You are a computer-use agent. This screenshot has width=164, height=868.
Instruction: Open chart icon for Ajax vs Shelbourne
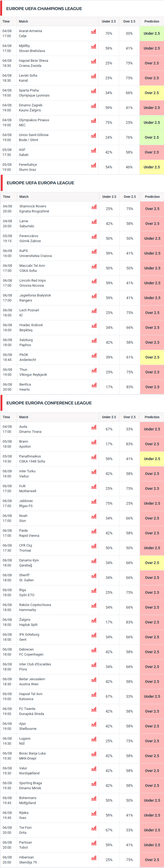pos(94,724)
